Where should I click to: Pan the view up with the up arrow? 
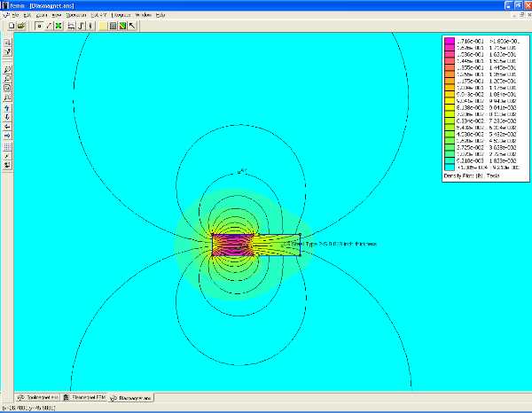click(x=7, y=107)
